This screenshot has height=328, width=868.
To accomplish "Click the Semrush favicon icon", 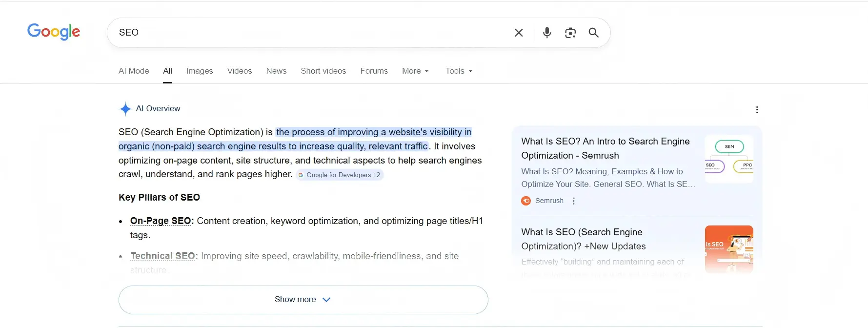I will [526, 201].
